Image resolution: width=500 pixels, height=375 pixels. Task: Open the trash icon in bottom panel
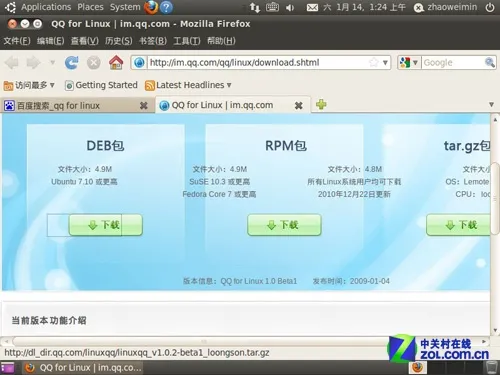click(492, 367)
